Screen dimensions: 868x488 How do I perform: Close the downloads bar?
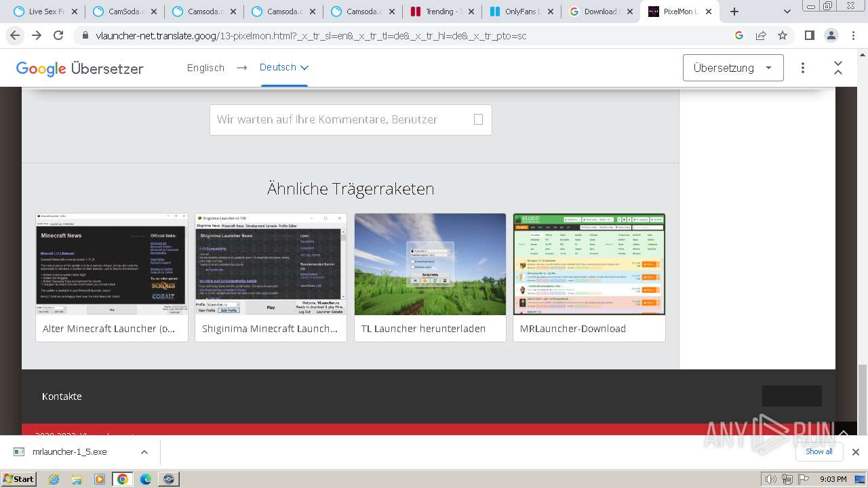pyautogui.click(x=855, y=452)
